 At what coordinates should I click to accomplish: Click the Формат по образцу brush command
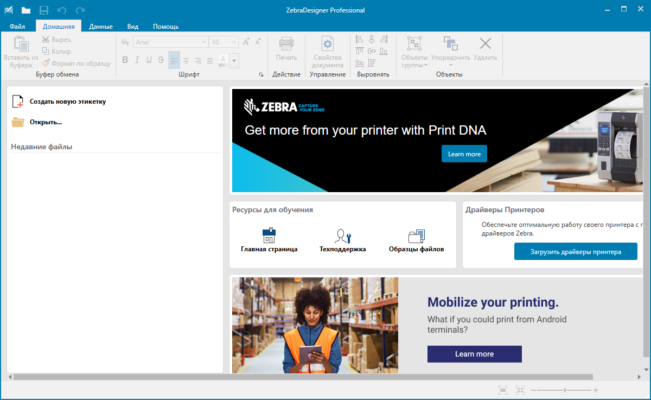click(x=76, y=63)
